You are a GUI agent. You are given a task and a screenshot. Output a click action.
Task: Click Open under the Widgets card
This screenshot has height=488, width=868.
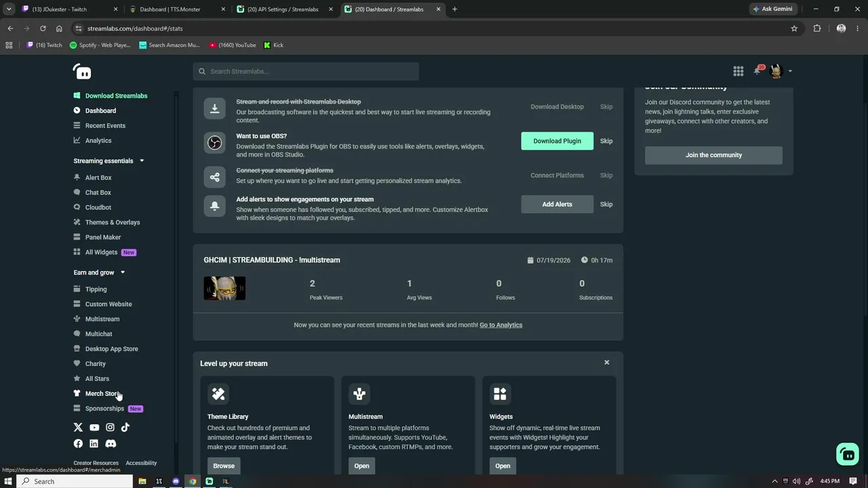tap(502, 466)
